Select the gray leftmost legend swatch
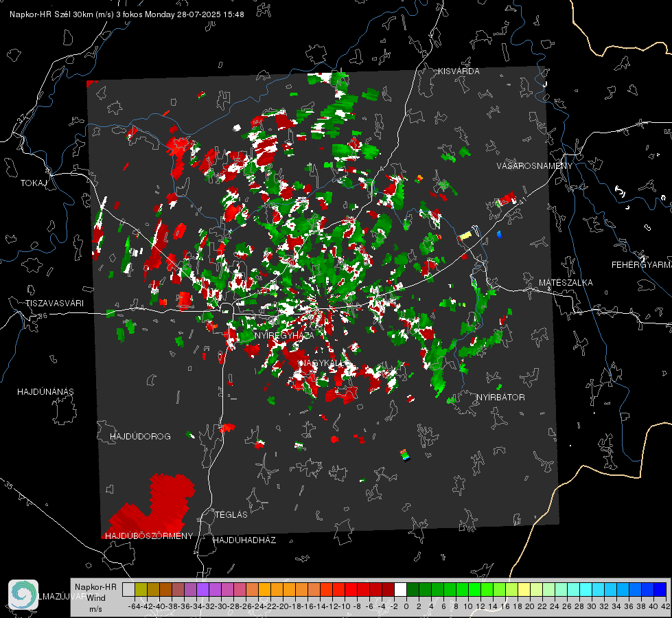Screen dimensions: 672x618 [x=128, y=589]
